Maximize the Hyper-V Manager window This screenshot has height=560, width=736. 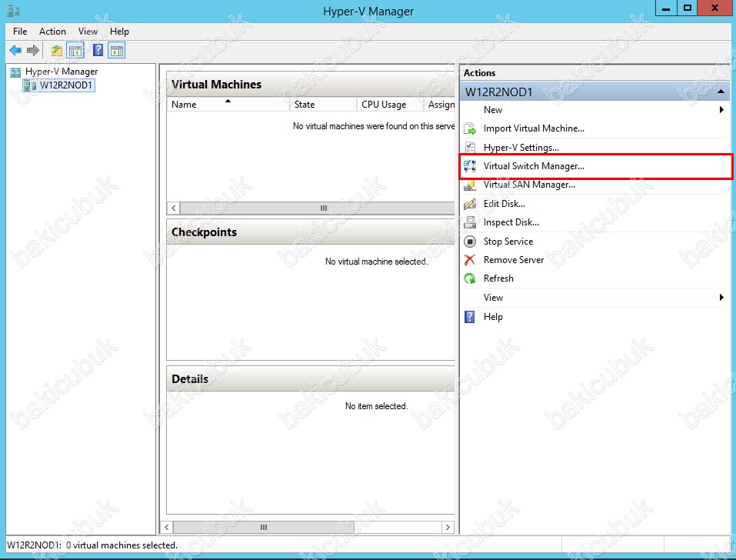pos(688,8)
